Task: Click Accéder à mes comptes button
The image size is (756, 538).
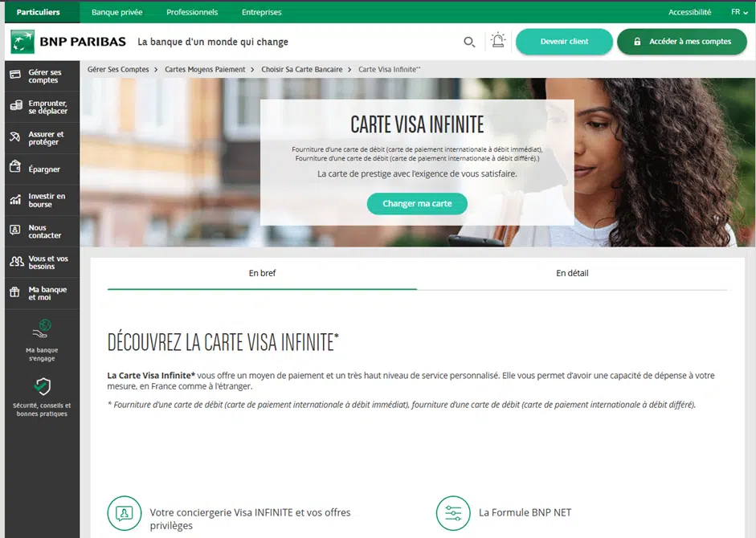Action: click(682, 42)
